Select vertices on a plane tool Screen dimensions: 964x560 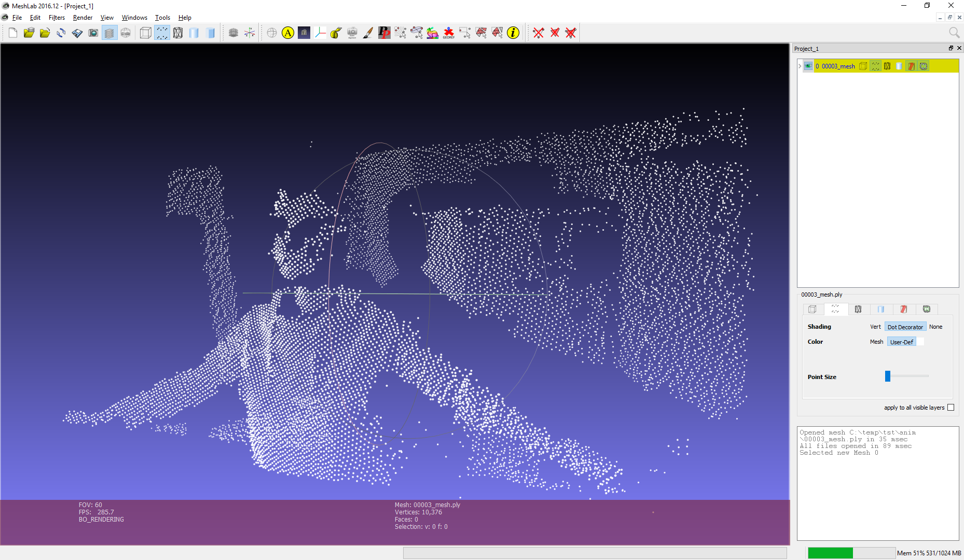(417, 33)
